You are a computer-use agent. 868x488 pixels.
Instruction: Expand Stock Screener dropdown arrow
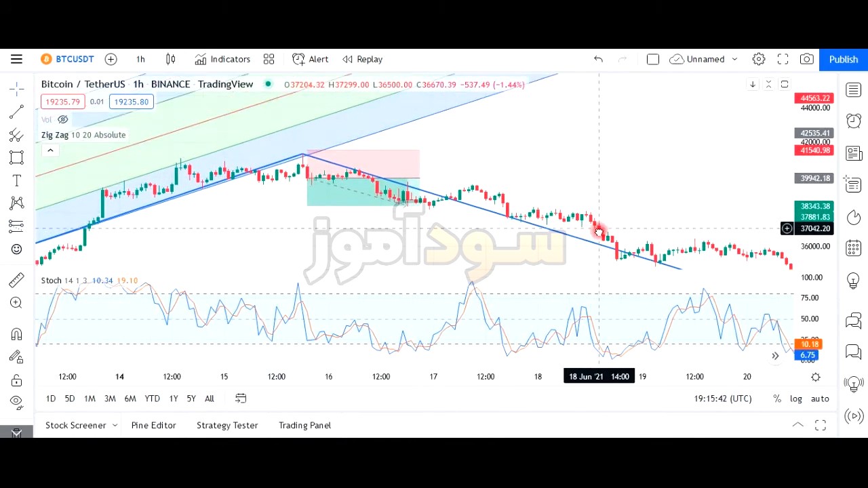point(115,426)
